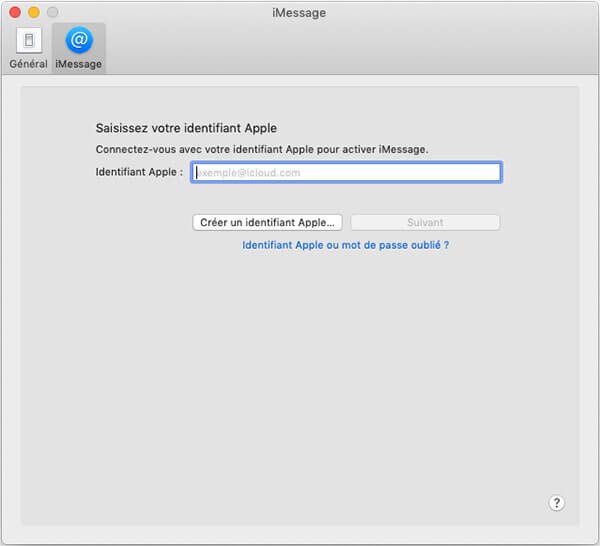Click the Saisissez votre identifiant Apple heading
600x546 pixels.
coord(185,128)
